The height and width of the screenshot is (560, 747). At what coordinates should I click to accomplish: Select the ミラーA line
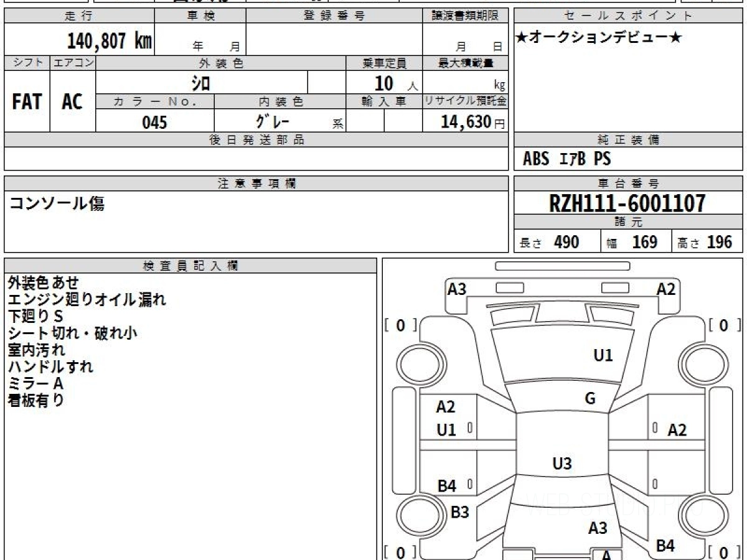(36, 384)
